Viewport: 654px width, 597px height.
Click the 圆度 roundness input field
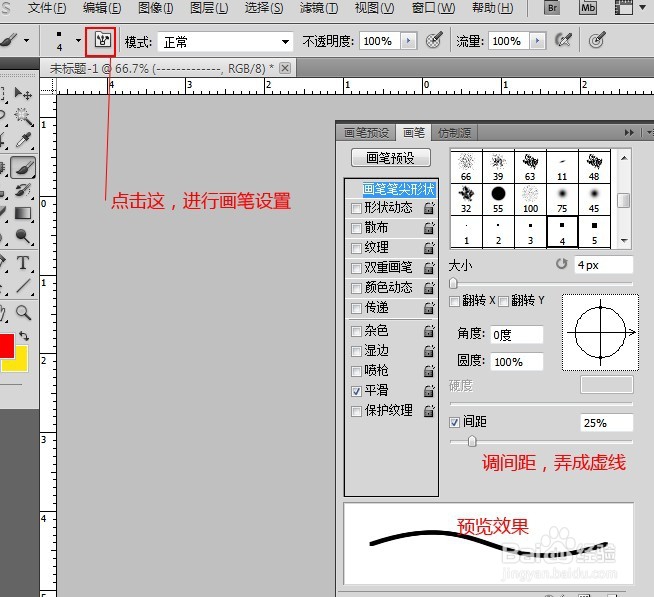(x=516, y=362)
